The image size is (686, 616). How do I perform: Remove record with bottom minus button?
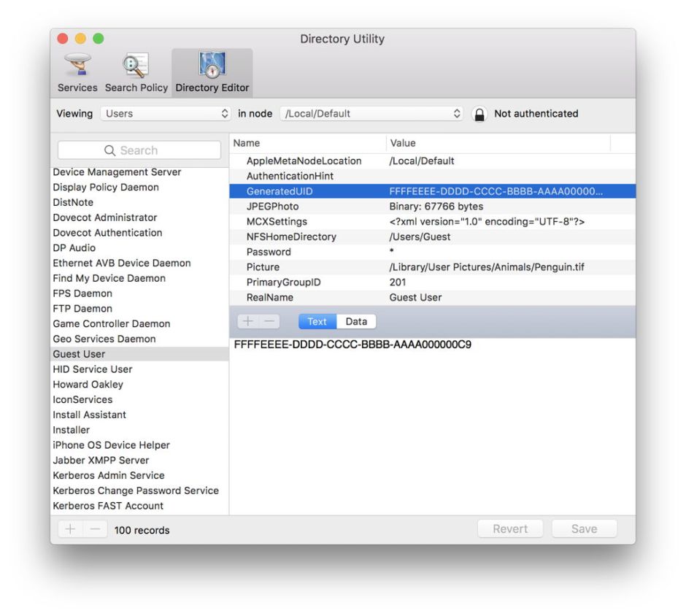[95, 529]
